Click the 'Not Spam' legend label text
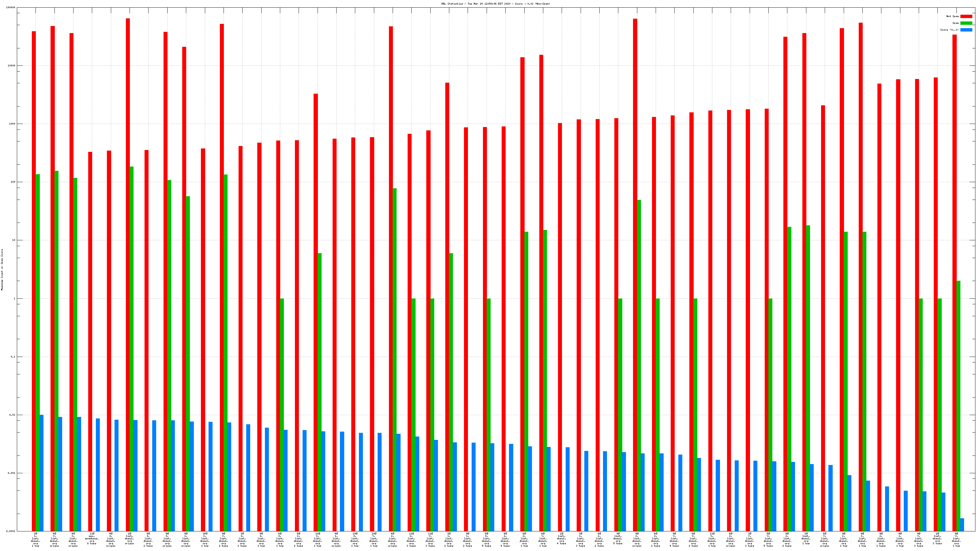This screenshot has height=551, width=980. [953, 16]
